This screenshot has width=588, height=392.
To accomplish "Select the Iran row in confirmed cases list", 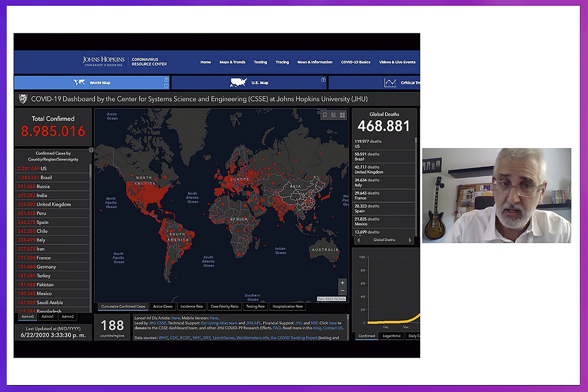I will pyautogui.click(x=53, y=249).
